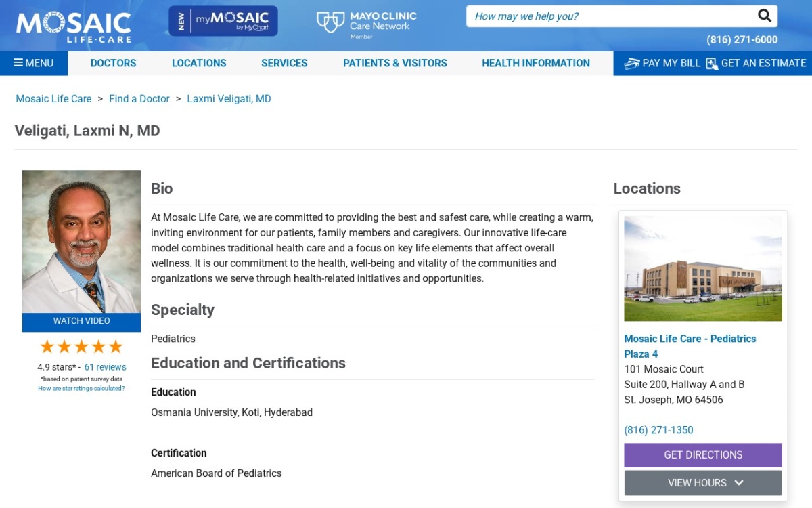Open the Doctors nav menu

(114, 63)
